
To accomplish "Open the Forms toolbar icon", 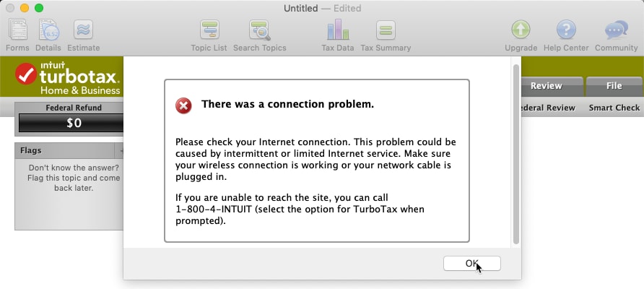I will 17,30.
